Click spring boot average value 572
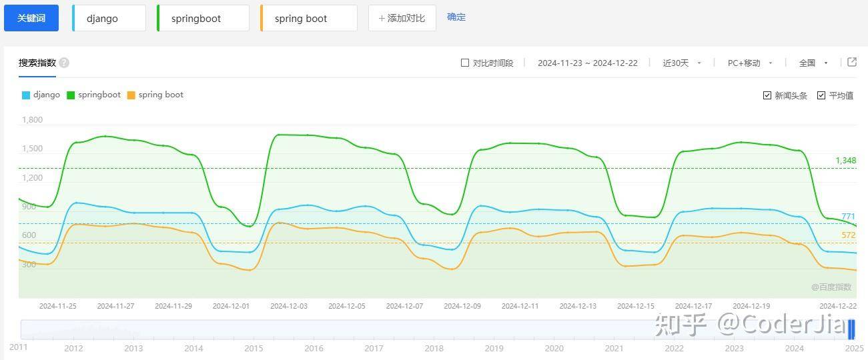The image size is (868, 360). 848,235
